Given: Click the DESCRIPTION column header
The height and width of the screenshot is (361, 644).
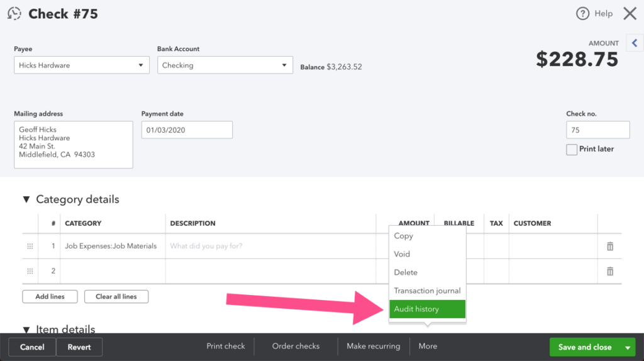Looking at the screenshot, I should click(x=192, y=223).
